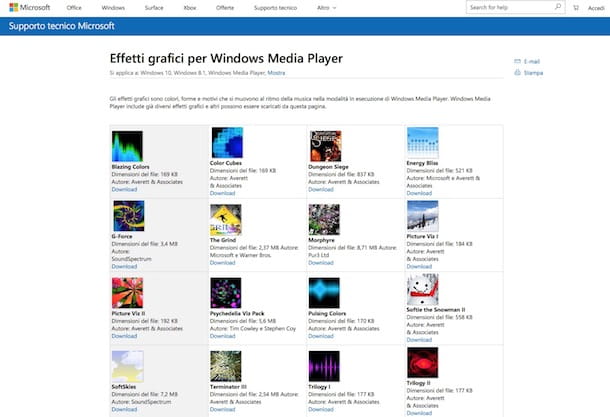Screen dimensions: 610x417
Task: Click the Accedi sign-in link
Action: point(596,8)
